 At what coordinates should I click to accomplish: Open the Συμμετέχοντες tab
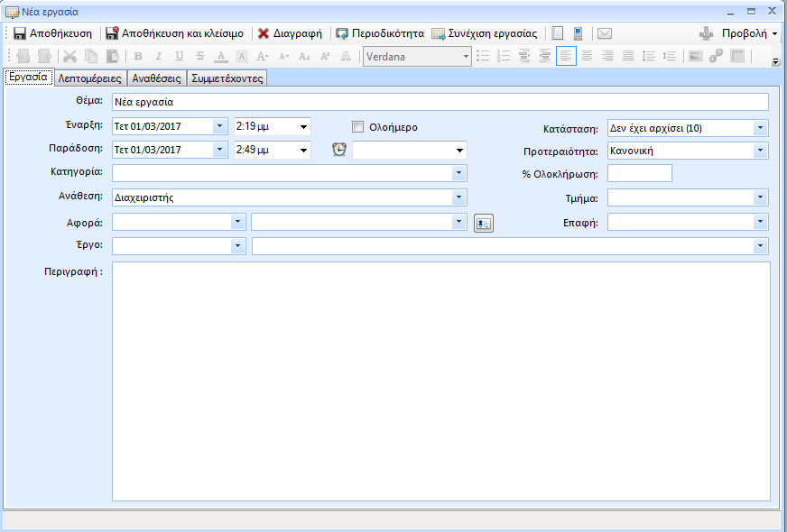pyautogui.click(x=227, y=78)
